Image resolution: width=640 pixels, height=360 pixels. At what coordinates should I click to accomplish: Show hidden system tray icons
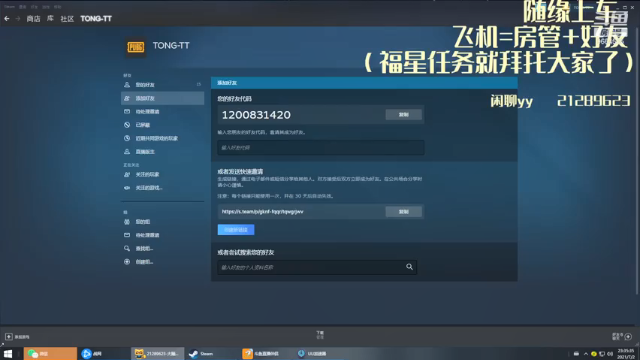point(586,354)
